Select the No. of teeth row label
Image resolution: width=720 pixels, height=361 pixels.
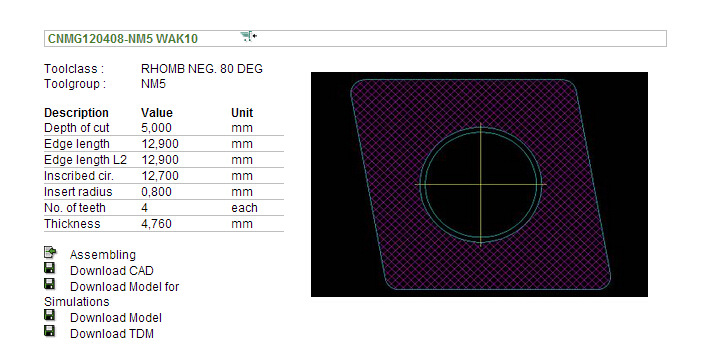[x=75, y=208]
